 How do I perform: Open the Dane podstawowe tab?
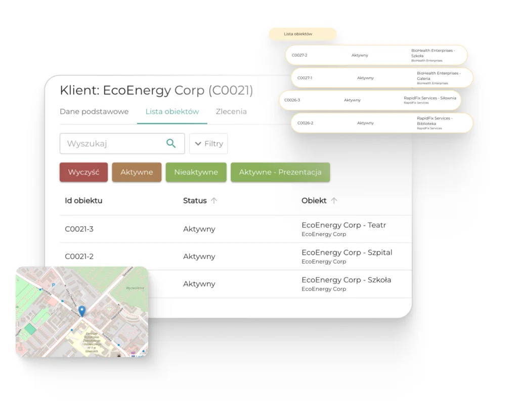pyautogui.click(x=94, y=112)
